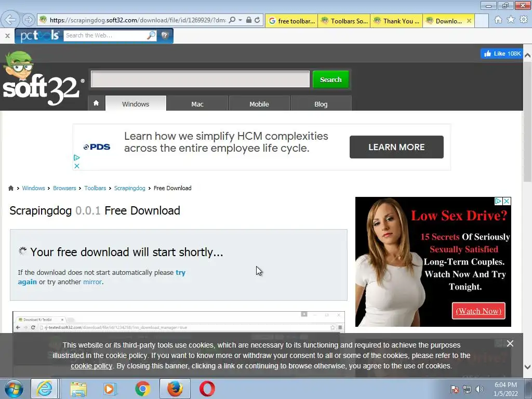532x399 pixels.
Task: Click the network tray icon
Action: (x=467, y=389)
